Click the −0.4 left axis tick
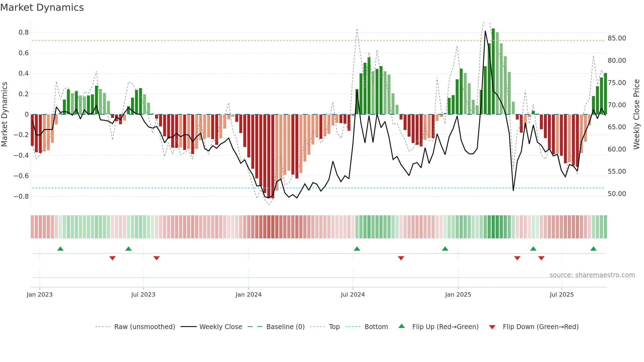Image resolution: width=644 pixels, height=362 pixels. 21,156
